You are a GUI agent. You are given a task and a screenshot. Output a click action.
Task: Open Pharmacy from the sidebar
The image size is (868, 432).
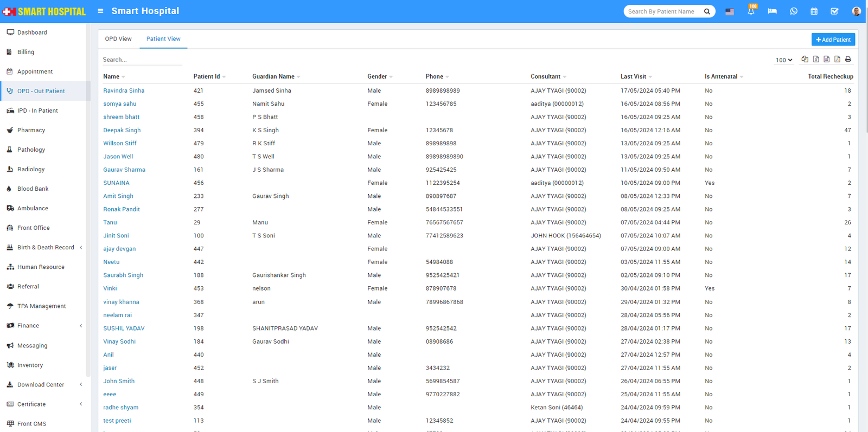31,130
